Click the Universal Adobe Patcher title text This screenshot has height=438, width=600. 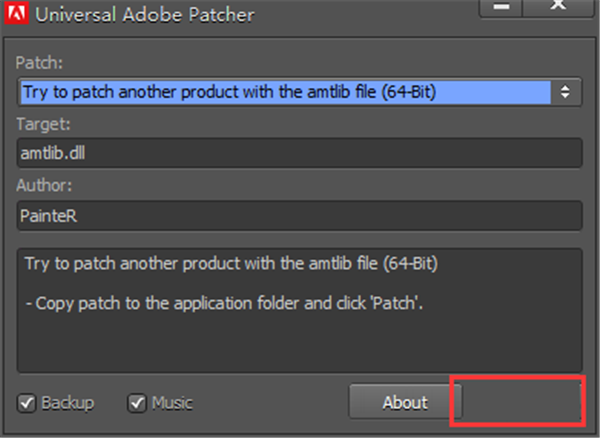point(145,15)
